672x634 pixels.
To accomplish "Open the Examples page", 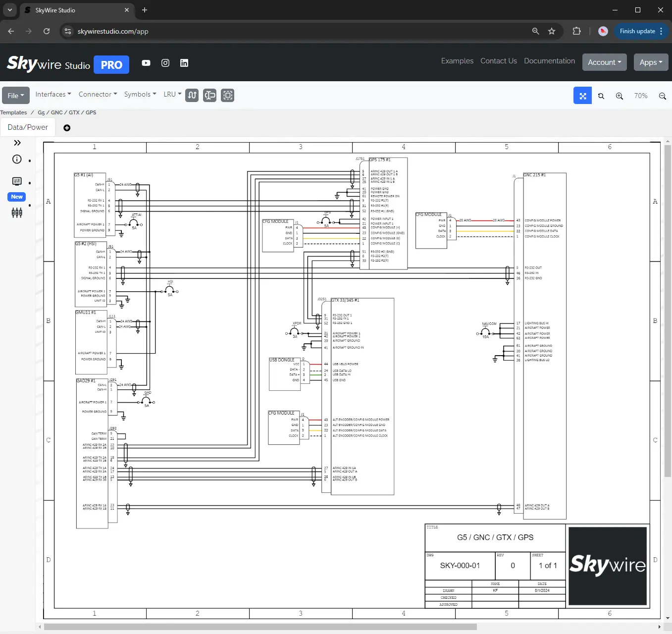I will (x=457, y=61).
